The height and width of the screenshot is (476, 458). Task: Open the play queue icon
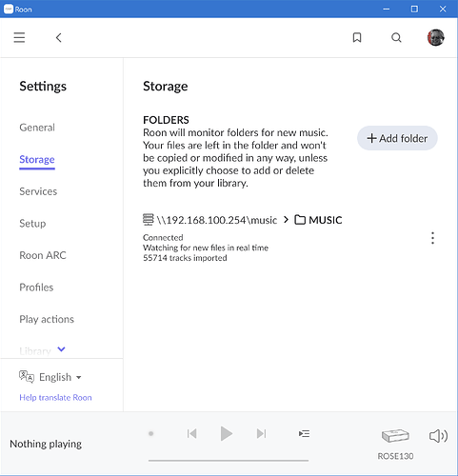click(304, 433)
